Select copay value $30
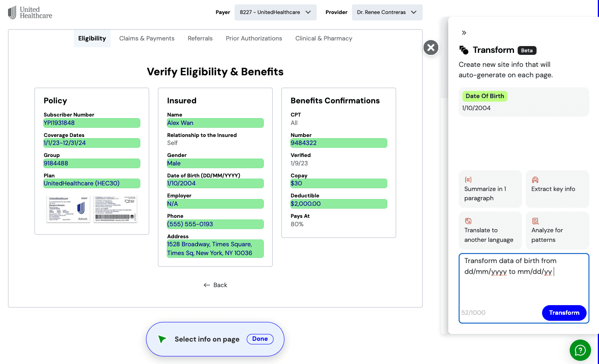Image resolution: width=599 pixels, height=364 pixels. [x=339, y=183]
